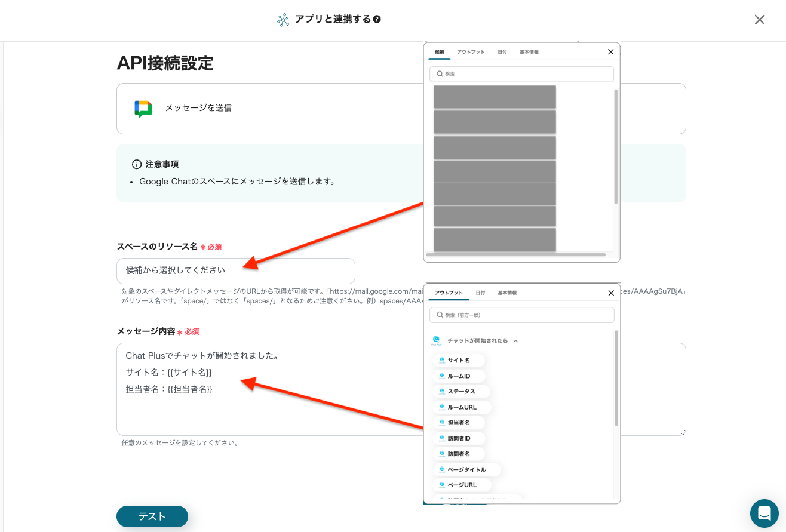Click the hint 任意のメッセージを設定してください。
The width and height of the screenshot is (786, 532).
[x=180, y=443]
